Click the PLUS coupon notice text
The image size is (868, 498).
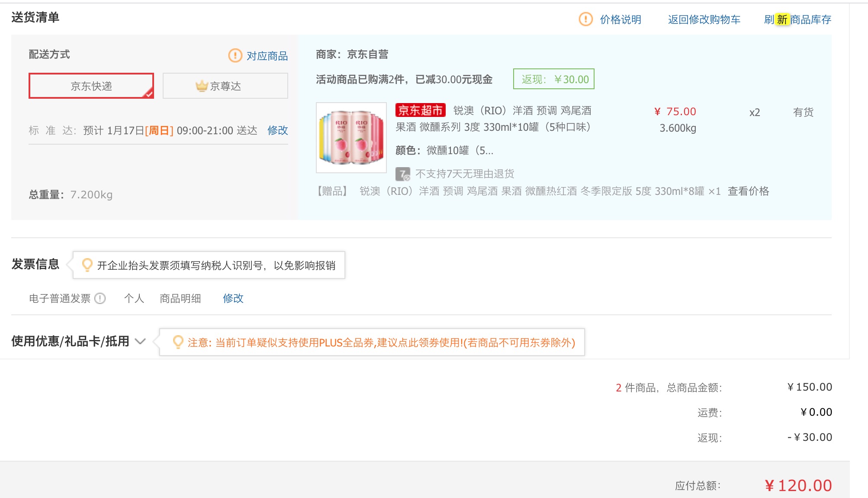pyautogui.click(x=381, y=343)
